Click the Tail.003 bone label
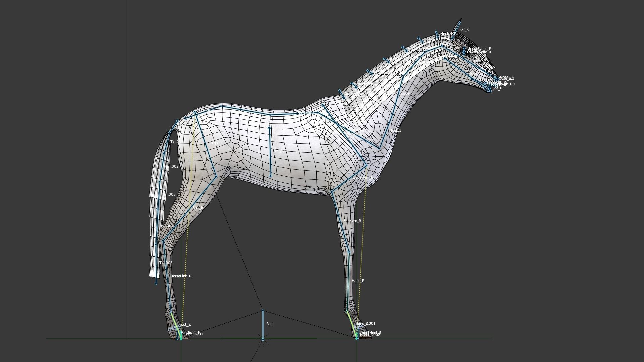The height and width of the screenshot is (362, 644). 169,194
